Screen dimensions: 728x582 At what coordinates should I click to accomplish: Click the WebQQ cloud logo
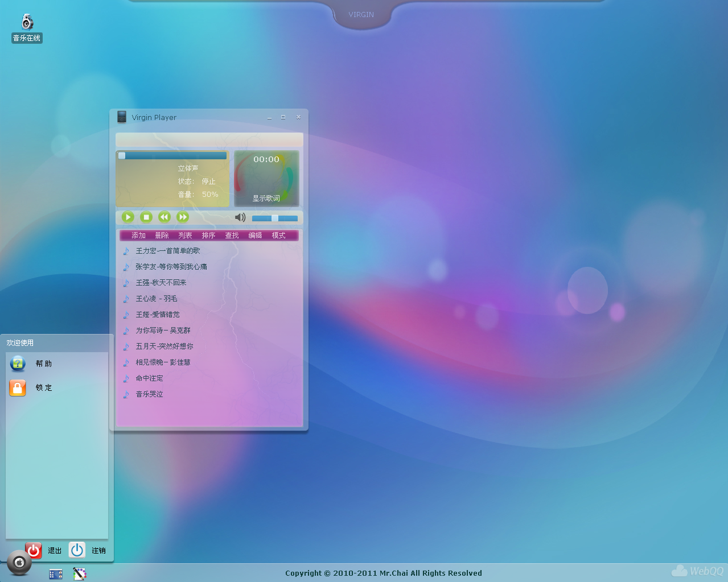point(697,571)
